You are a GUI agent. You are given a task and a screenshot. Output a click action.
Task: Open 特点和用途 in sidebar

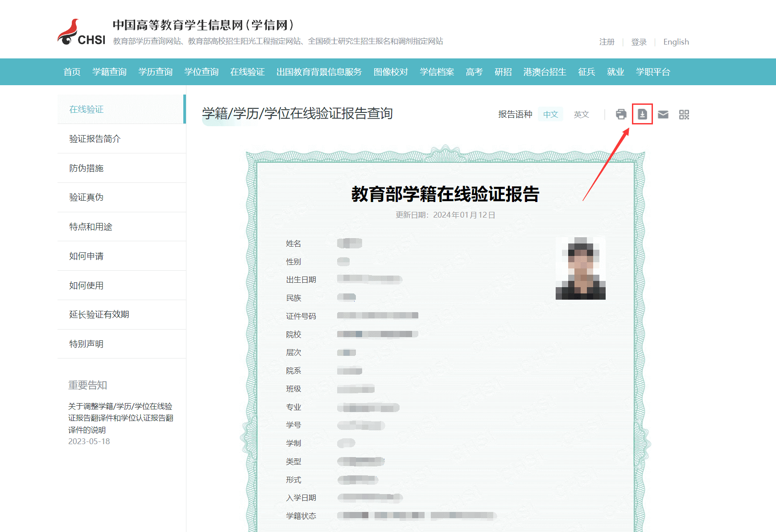click(121, 227)
